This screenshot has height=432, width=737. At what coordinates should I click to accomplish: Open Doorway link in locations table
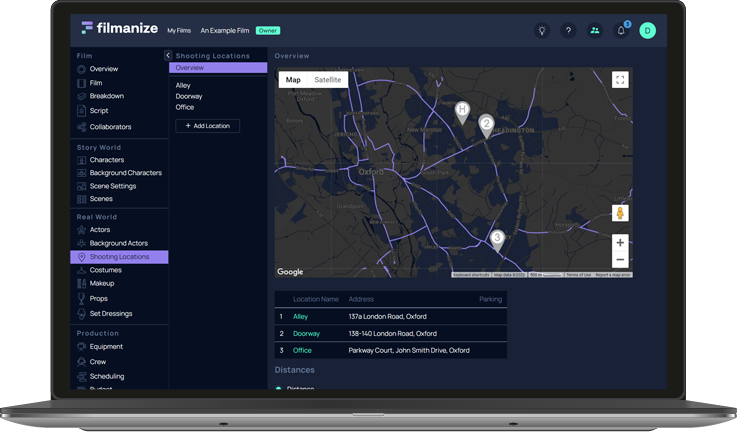click(306, 334)
